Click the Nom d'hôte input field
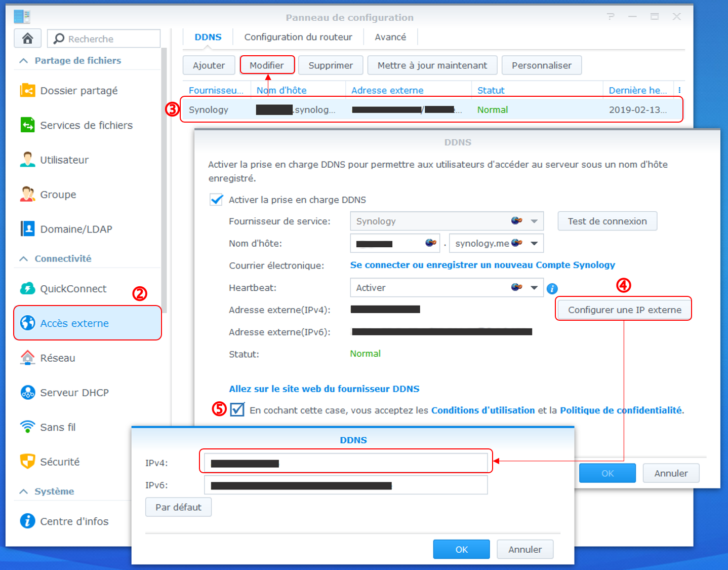The width and height of the screenshot is (728, 570). click(395, 244)
